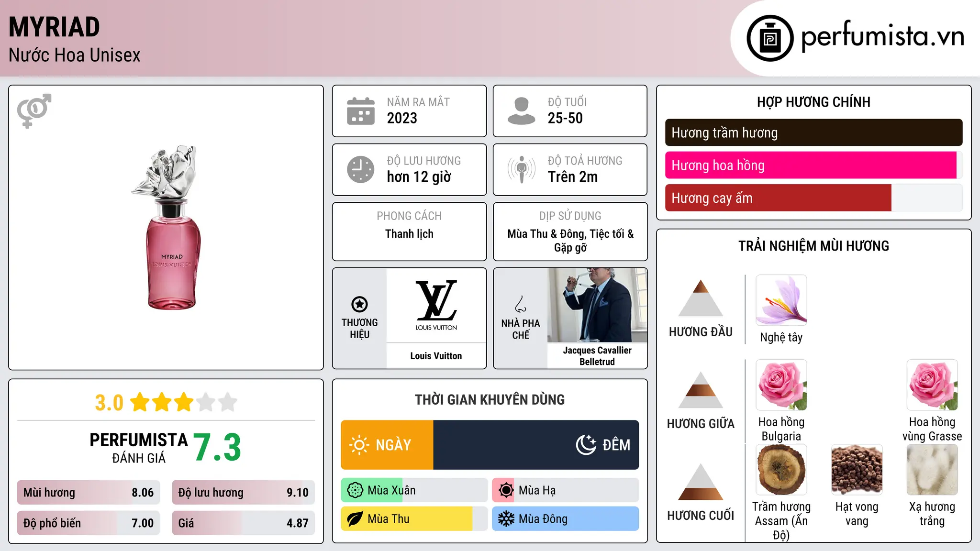
Task: Click the perfumista.vn perfume bottle logo icon
Action: tap(770, 38)
